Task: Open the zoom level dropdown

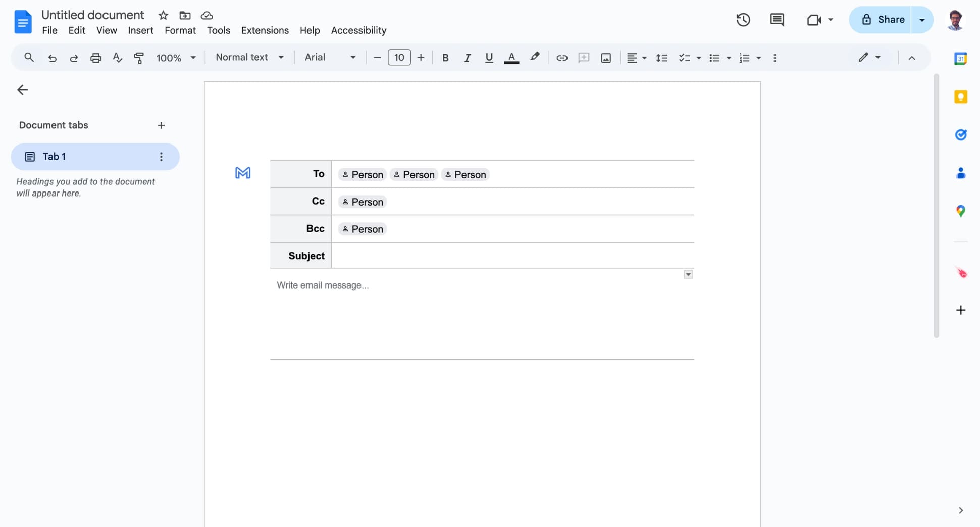Action: click(175, 58)
